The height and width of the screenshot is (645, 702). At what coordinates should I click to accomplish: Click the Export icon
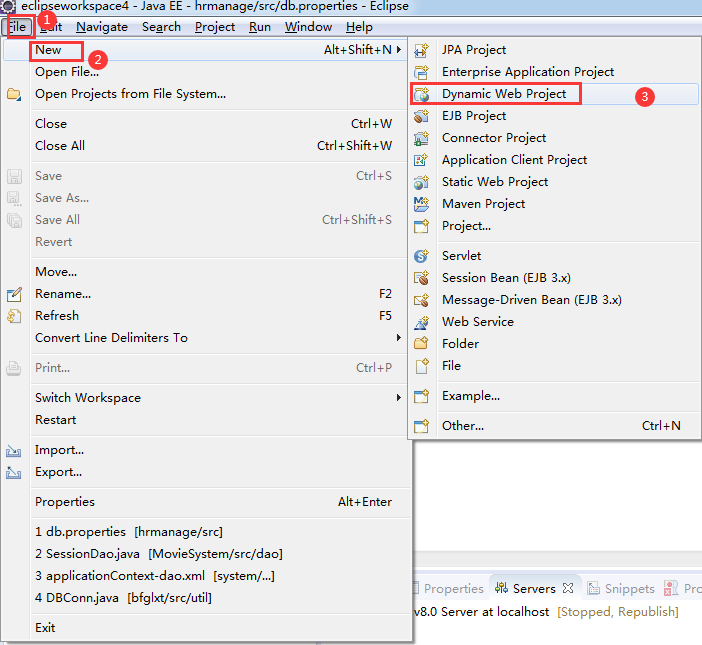click(x=14, y=472)
